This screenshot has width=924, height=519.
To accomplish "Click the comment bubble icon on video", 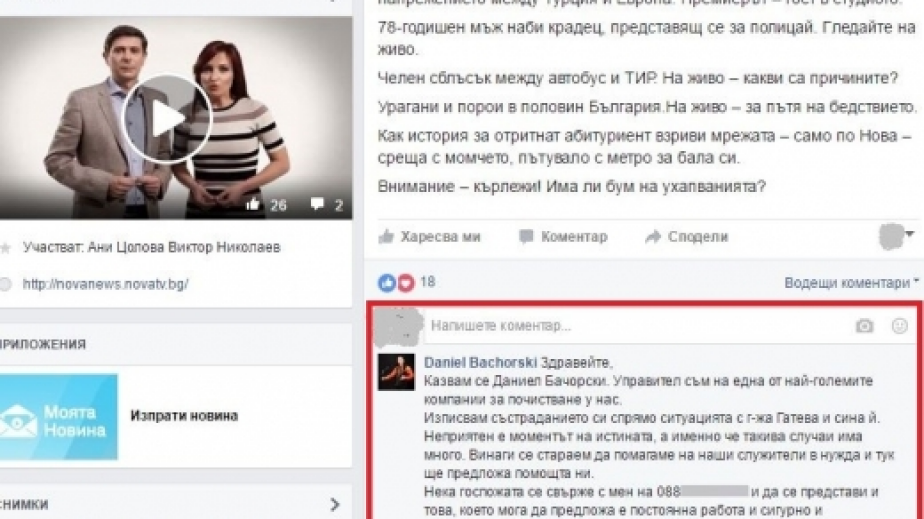I will click(317, 204).
